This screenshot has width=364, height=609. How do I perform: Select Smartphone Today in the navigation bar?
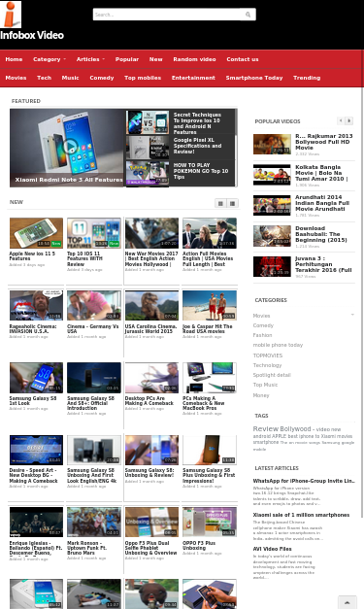254,78
